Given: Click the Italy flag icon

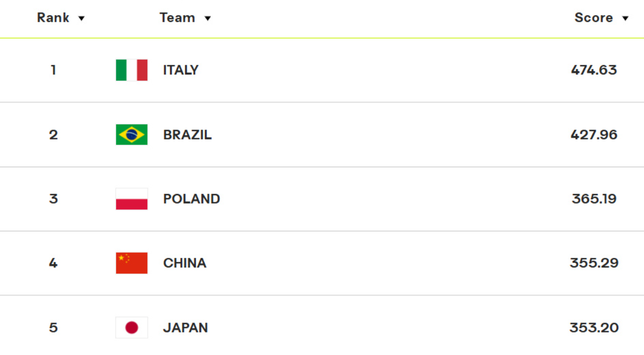Looking at the screenshot, I should pos(132,70).
